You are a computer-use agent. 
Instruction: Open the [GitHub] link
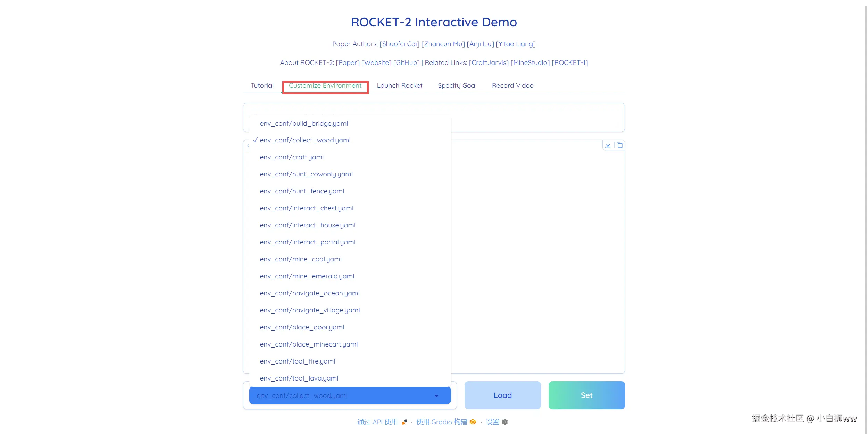[x=406, y=63]
